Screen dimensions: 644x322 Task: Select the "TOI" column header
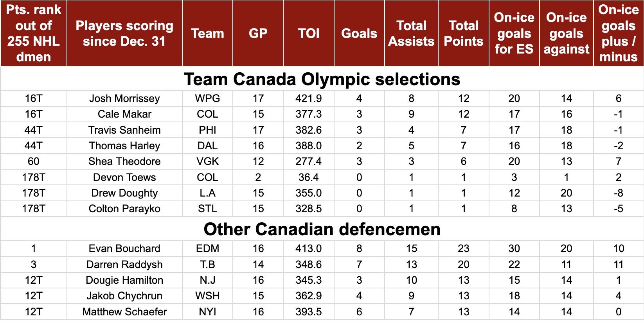[x=309, y=33]
